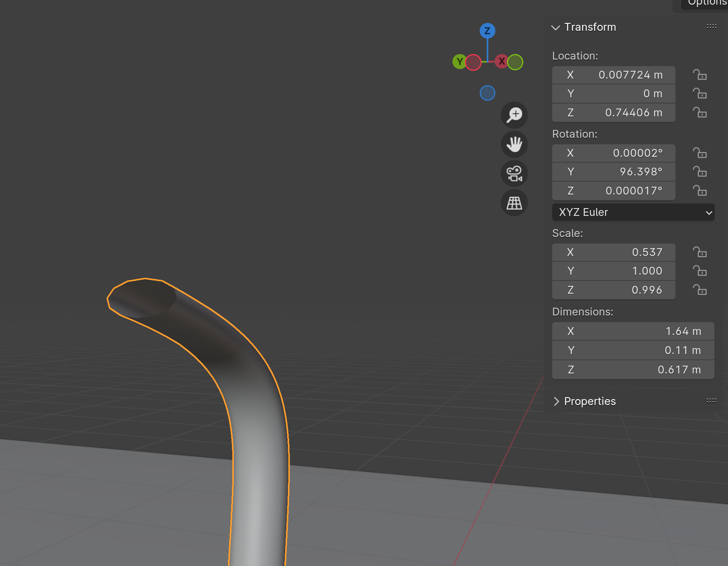Viewport: 728px width, 566px height.
Task: Click the blue Z axis gizmo ball
Action: coord(487,31)
